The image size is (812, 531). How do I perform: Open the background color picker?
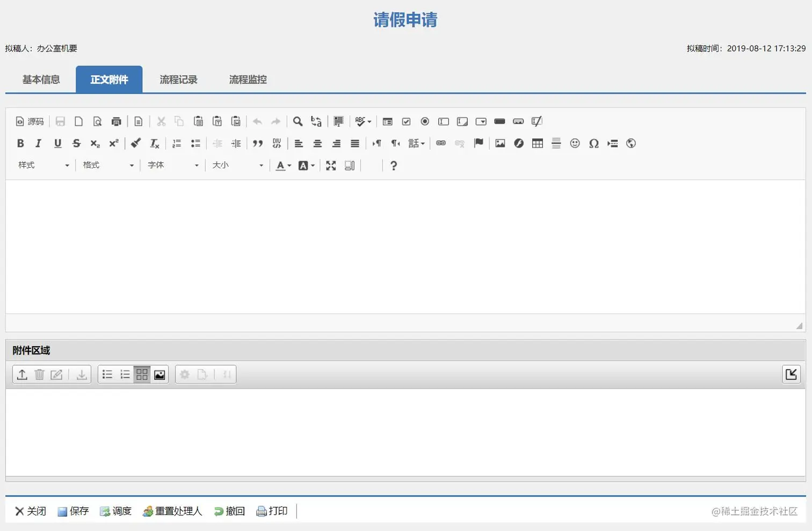pos(306,166)
